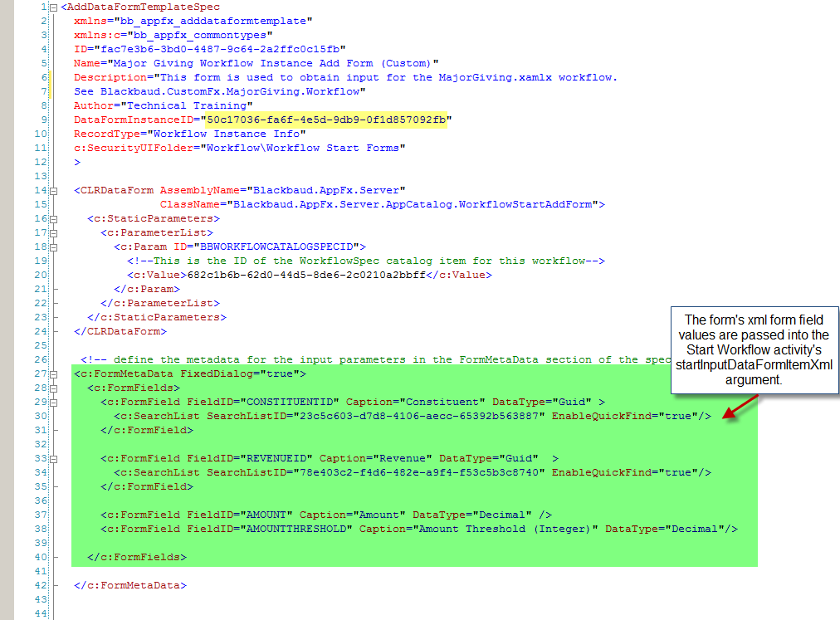Click the WorkflowStartAddForm ClassName value
The image size is (840, 620).
(415, 204)
